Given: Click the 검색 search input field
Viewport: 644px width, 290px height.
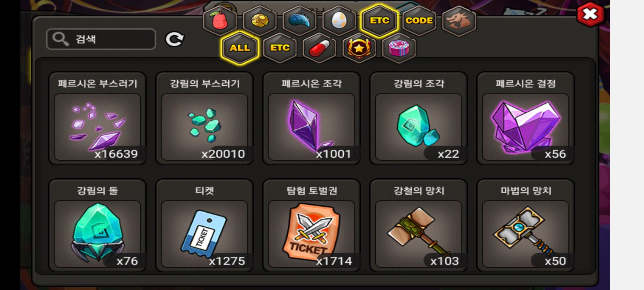Looking at the screenshot, I should pyautogui.click(x=101, y=39).
